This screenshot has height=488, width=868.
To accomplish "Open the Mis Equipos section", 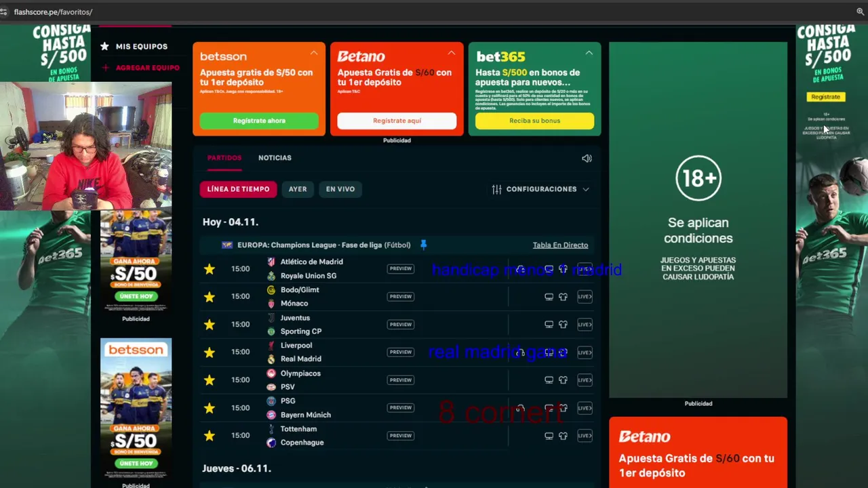I will click(x=141, y=46).
